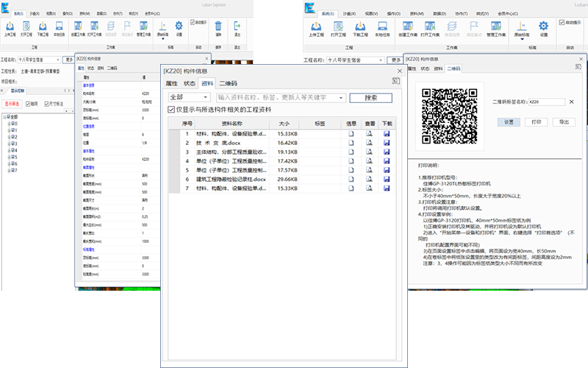588x368 pixels.
Task: Download row 6 建筑工程隐蔽检验记录柱.docx
Action: pyautogui.click(x=387, y=179)
